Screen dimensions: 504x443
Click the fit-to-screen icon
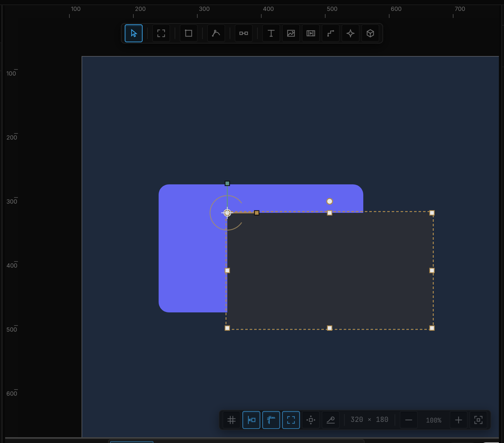478,420
